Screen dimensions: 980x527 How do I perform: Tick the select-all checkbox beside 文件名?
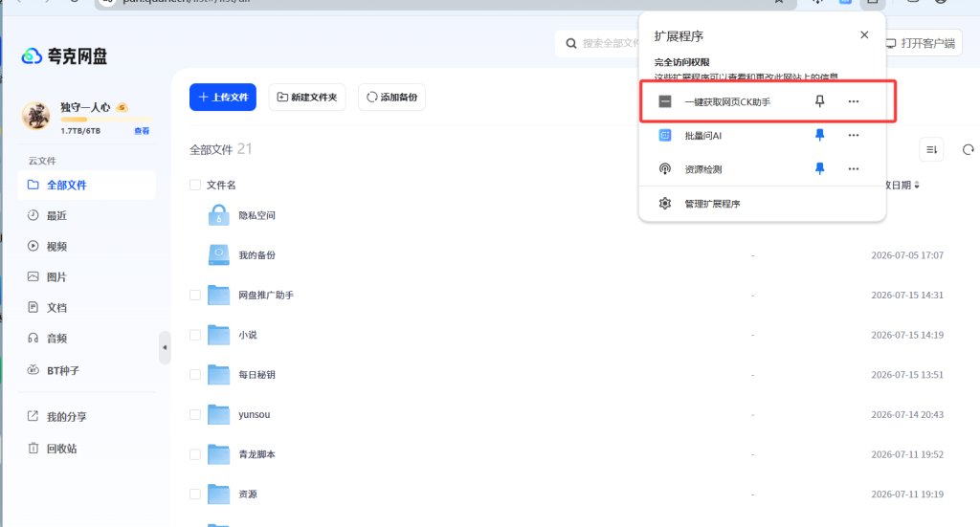(x=195, y=185)
